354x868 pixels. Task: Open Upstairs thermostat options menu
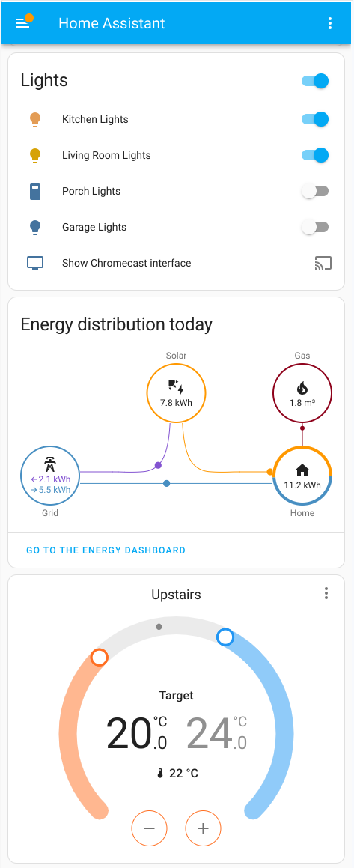[x=326, y=593]
